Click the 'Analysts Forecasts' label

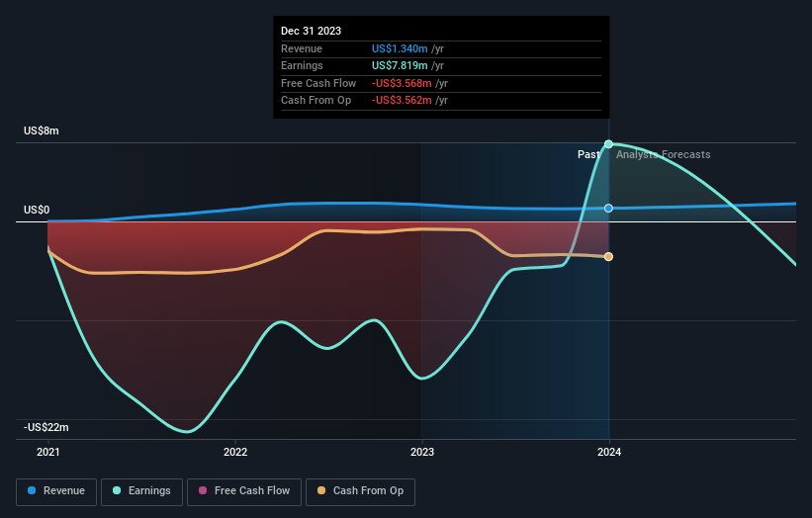[x=664, y=155]
